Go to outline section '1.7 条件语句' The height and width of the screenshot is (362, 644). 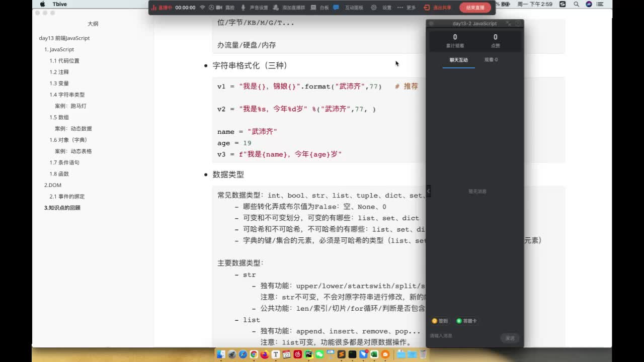tap(64, 162)
